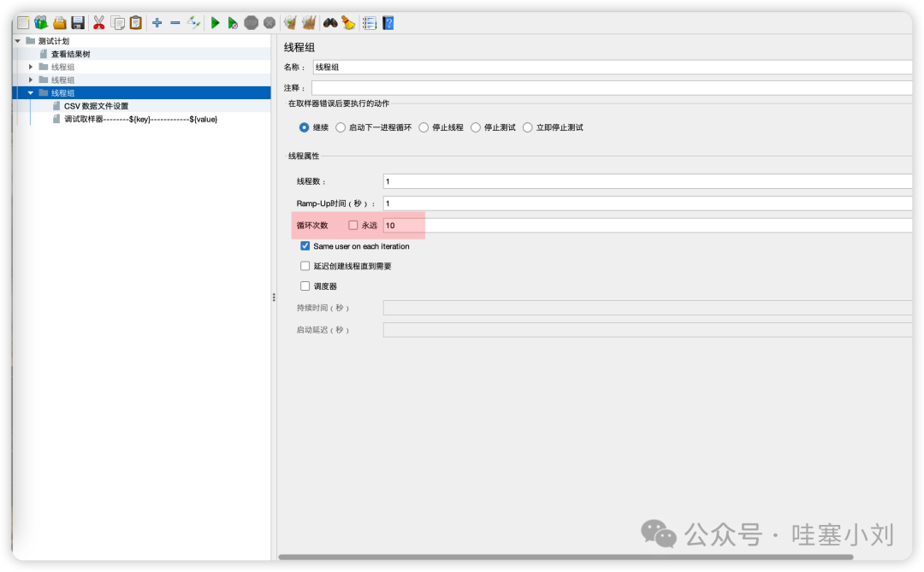Click the 启动延迟（秒） field
This screenshot has width=924, height=572.
tap(648, 330)
